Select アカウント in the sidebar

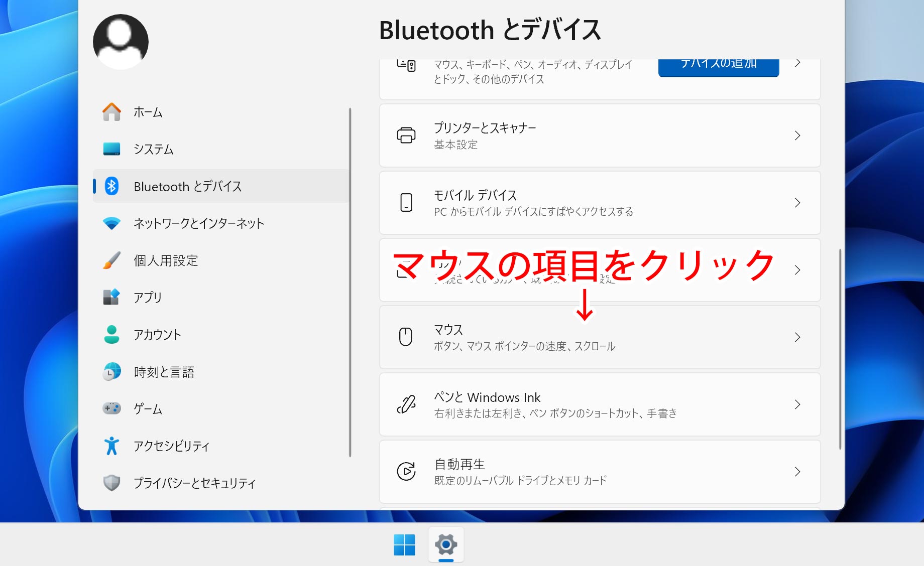pyautogui.click(x=157, y=335)
